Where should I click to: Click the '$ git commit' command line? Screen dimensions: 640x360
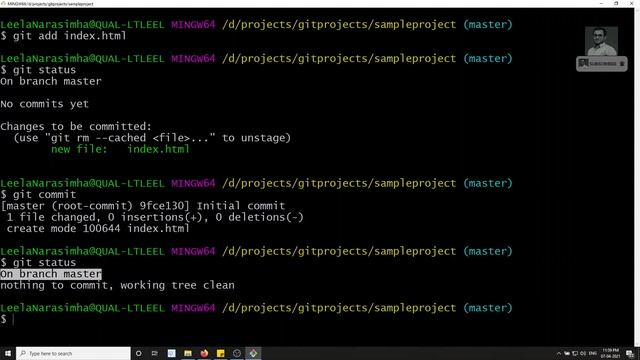coord(38,195)
